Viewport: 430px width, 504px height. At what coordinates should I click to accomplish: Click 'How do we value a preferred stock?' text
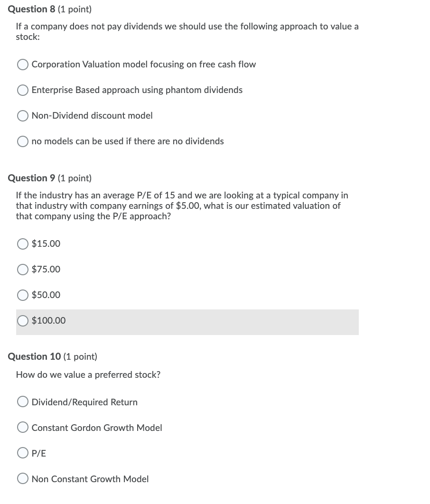(88, 374)
